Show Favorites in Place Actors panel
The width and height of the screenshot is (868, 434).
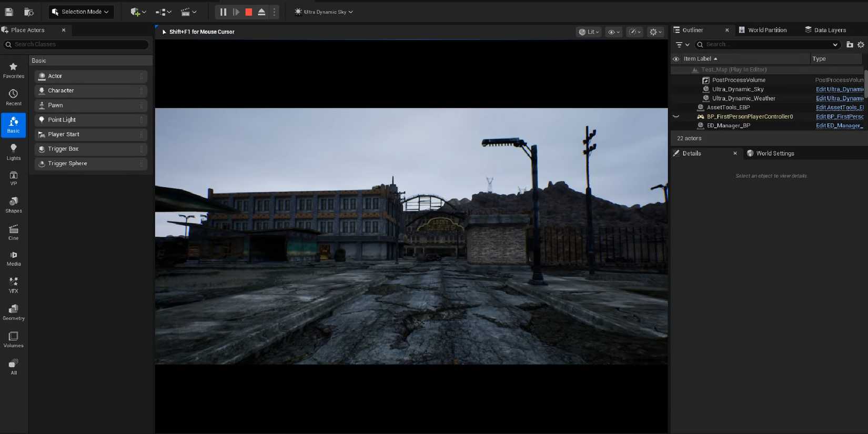(x=14, y=70)
